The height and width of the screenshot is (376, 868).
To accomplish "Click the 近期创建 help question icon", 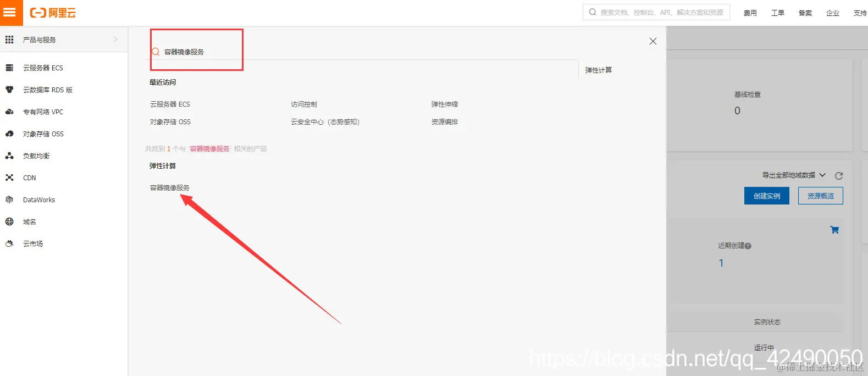I will (748, 246).
